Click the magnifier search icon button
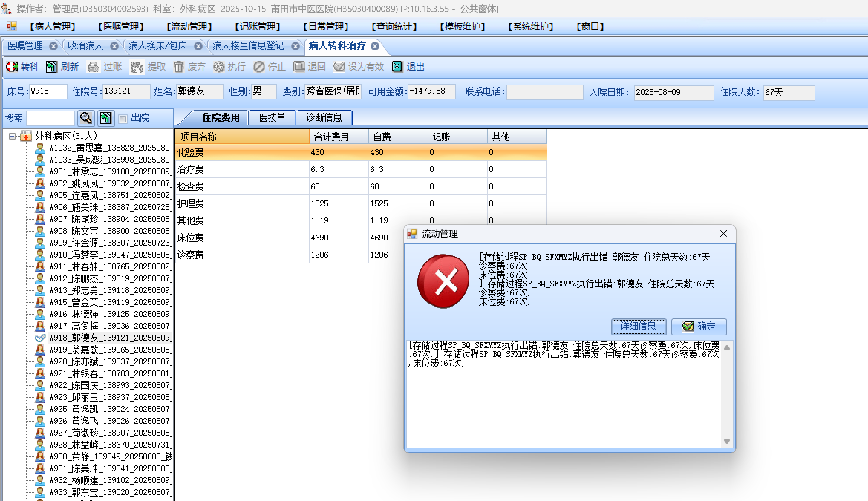868x501 pixels. (x=86, y=118)
